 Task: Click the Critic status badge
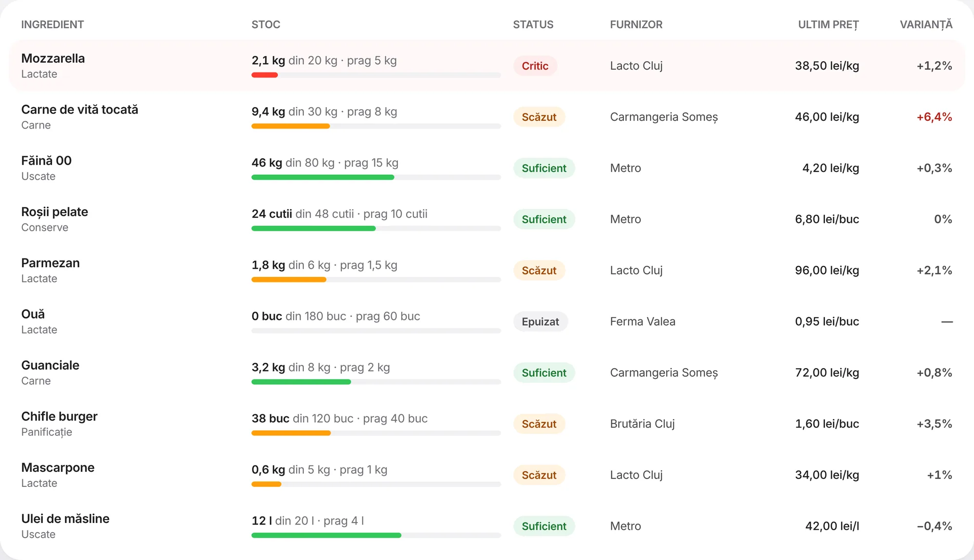pyautogui.click(x=535, y=66)
